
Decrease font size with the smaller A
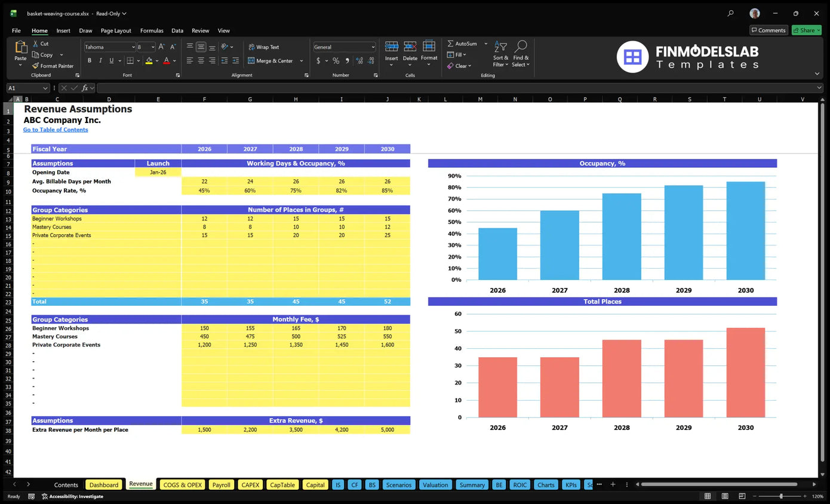[173, 47]
